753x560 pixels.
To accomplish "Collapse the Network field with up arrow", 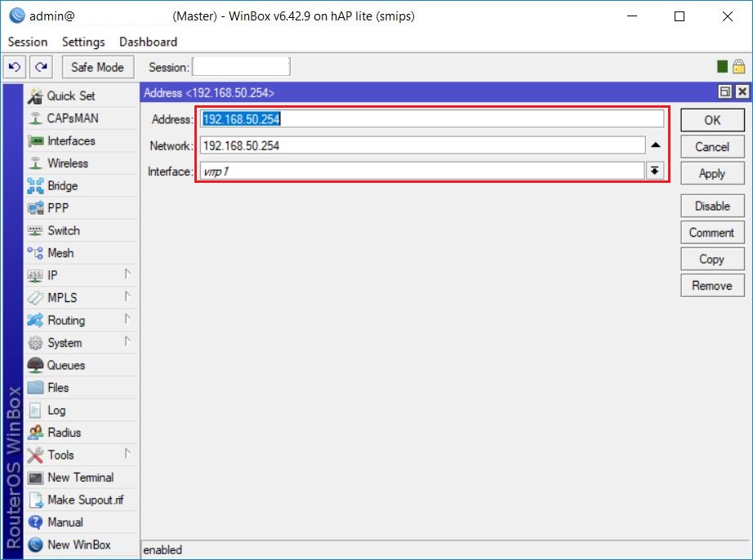I will click(x=656, y=145).
